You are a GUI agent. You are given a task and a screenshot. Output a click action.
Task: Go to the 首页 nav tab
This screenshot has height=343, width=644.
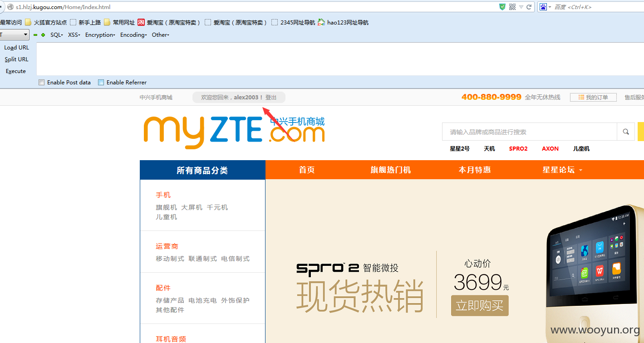307,170
